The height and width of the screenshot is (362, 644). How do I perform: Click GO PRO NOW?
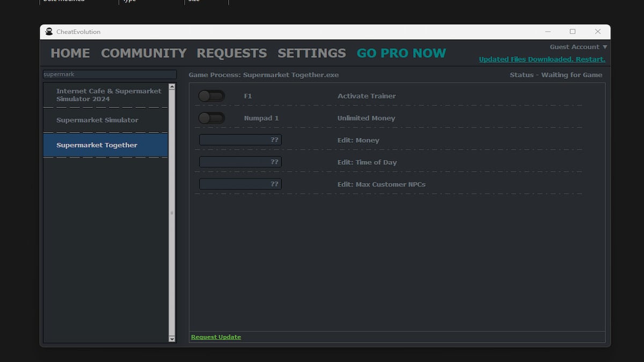click(401, 53)
